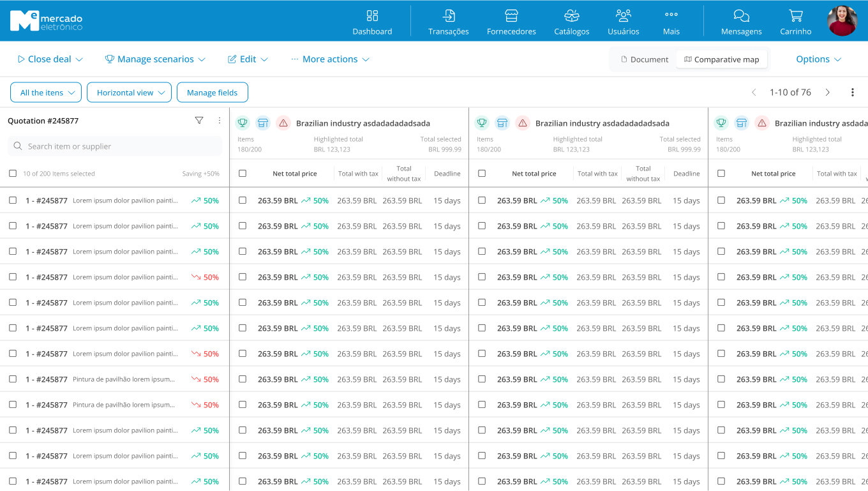Image resolution: width=868 pixels, height=491 pixels.
Task: Change the Horizontal view dropdown
Action: tap(130, 93)
